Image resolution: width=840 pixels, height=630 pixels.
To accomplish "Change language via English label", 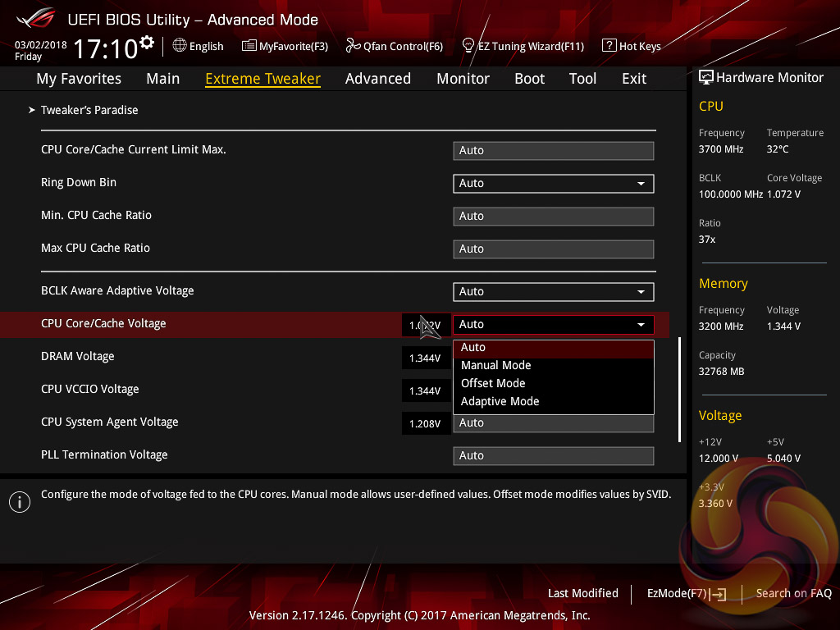I will [x=206, y=47].
